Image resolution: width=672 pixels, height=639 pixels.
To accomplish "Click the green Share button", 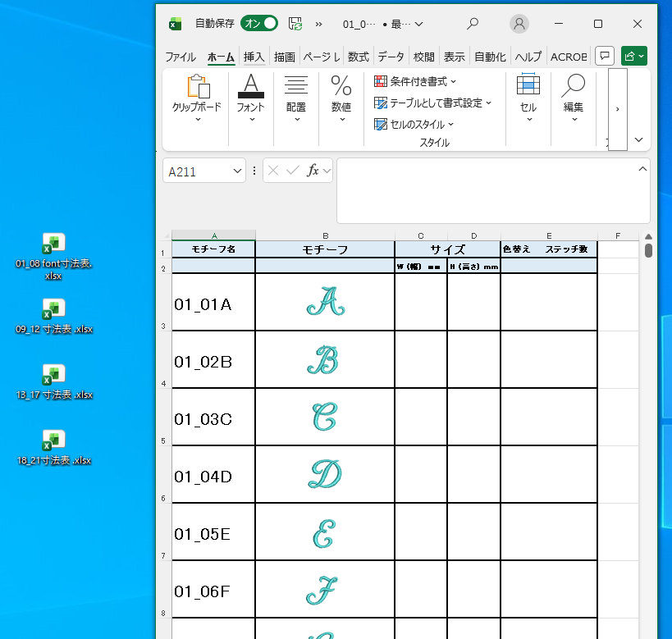I will tap(634, 56).
